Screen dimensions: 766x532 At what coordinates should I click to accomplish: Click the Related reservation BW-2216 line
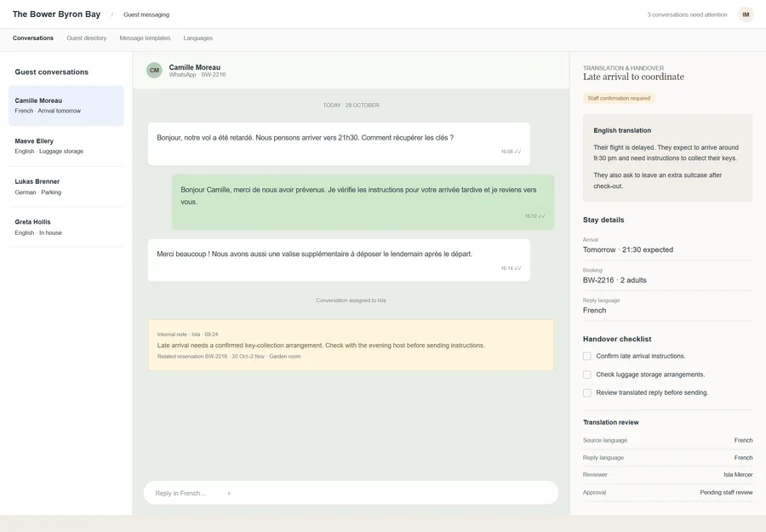(229, 357)
